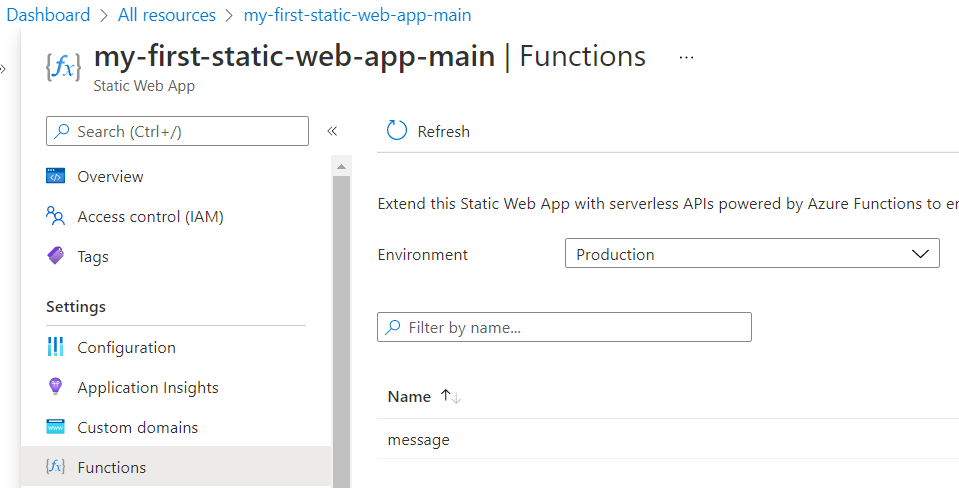Image resolution: width=959 pixels, height=488 pixels.
Task: Select Functions in the sidebar
Action: point(176,467)
